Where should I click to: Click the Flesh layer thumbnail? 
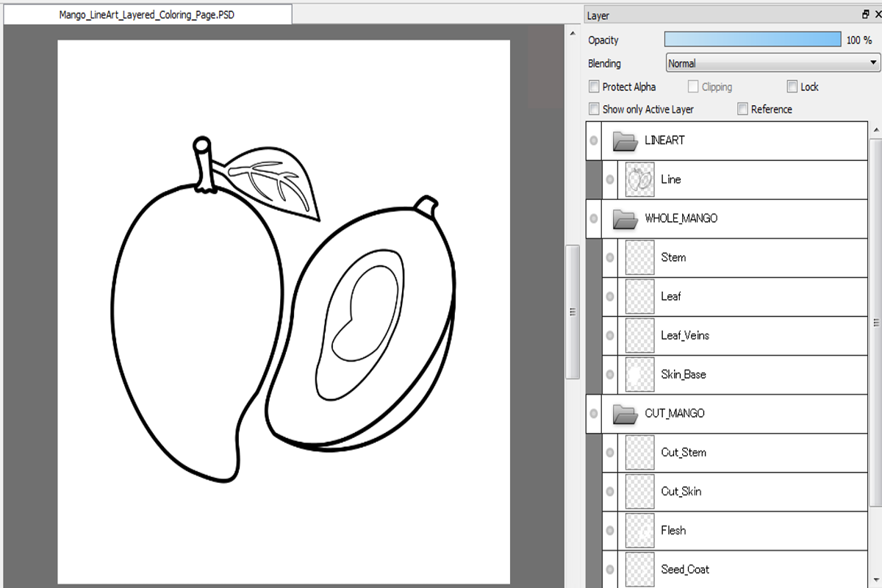tap(639, 531)
